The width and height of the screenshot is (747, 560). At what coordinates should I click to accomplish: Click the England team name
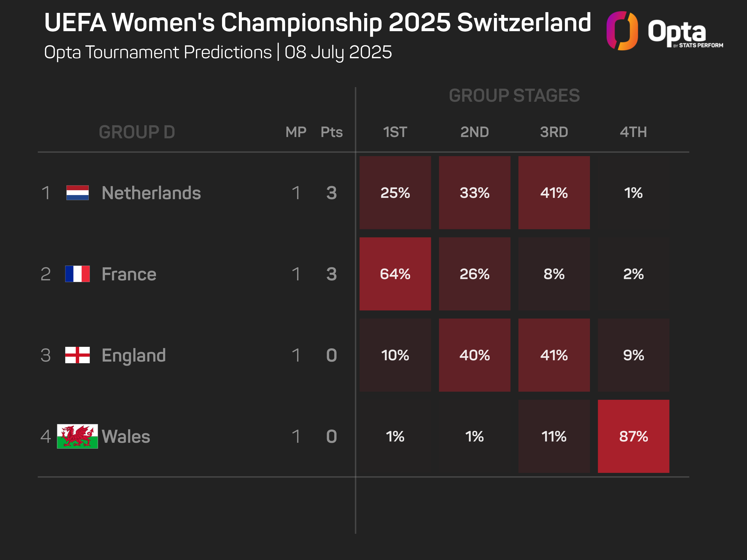pos(134,355)
